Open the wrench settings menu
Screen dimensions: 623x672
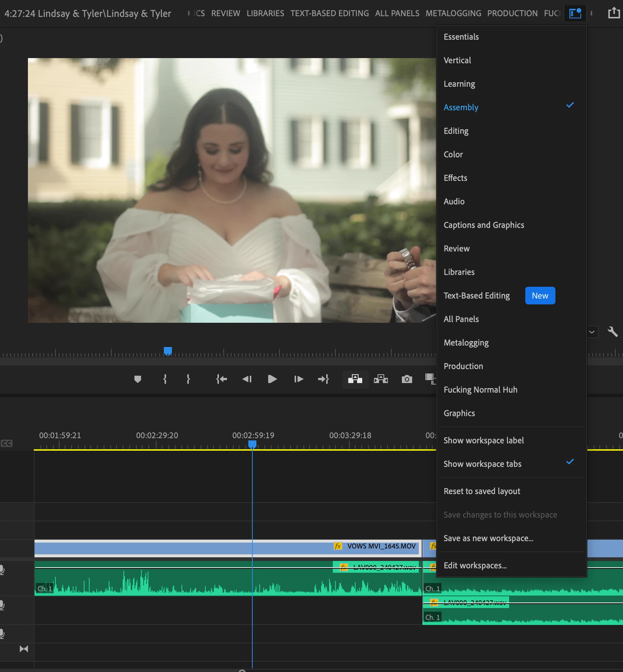click(612, 332)
